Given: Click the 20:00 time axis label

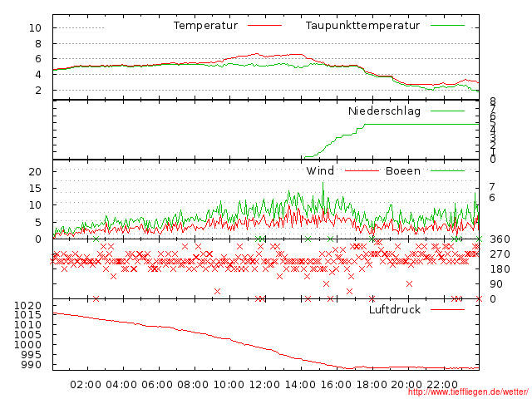Looking at the screenshot, I should point(406,385).
